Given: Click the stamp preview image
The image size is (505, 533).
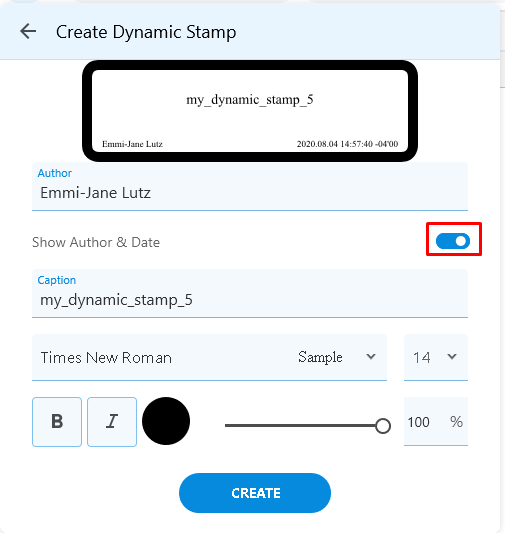Looking at the screenshot, I should [x=250, y=111].
